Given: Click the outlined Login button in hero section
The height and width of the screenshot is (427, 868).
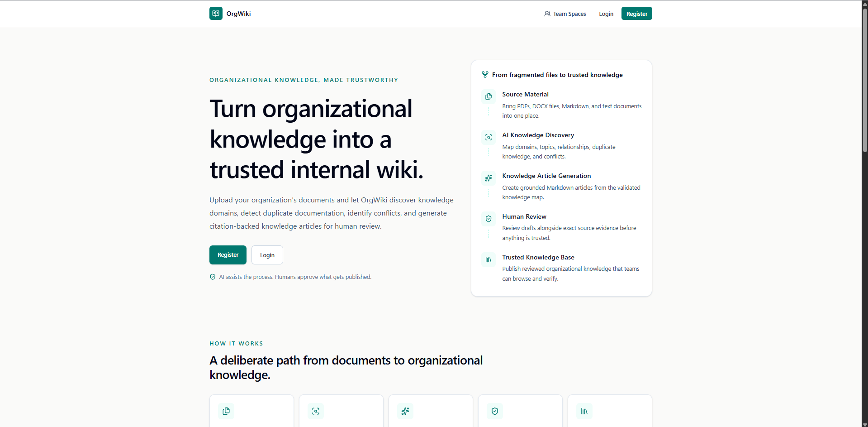Looking at the screenshot, I should pos(267,255).
